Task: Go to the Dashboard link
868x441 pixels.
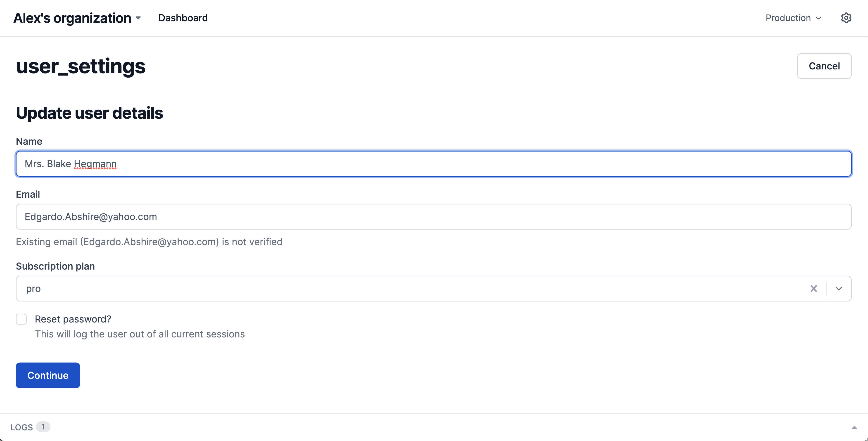Action: (x=183, y=18)
